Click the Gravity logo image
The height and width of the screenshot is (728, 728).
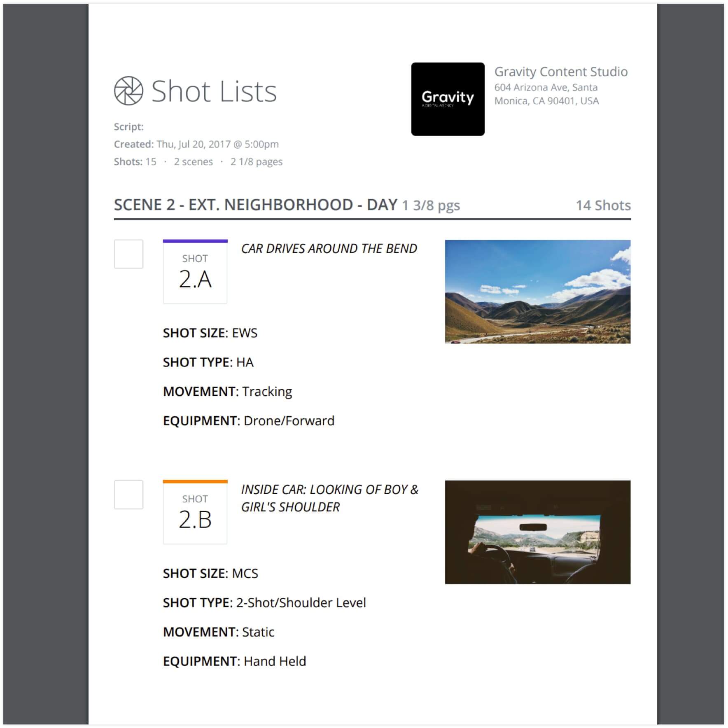tap(448, 99)
